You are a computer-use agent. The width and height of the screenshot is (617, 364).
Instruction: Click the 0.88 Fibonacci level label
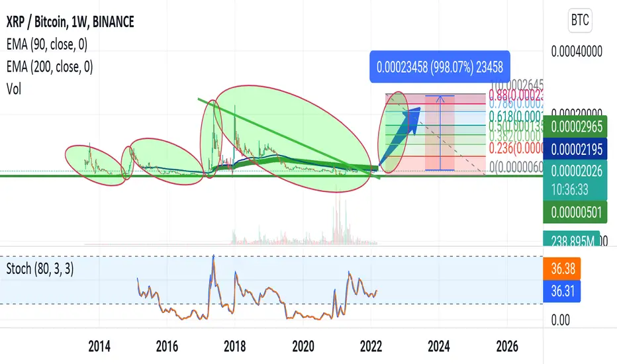(x=516, y=95)
